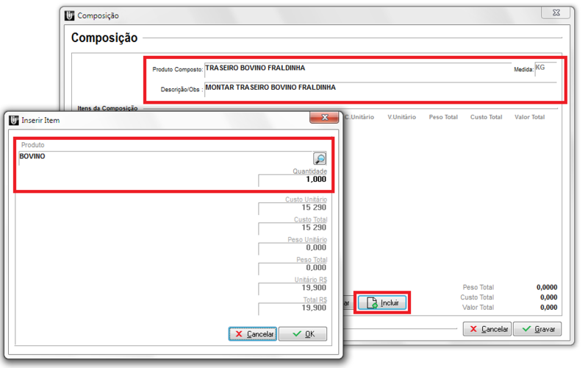Click the Composição window title bar icon
588x368 pixels.
[x=69, y=15]
